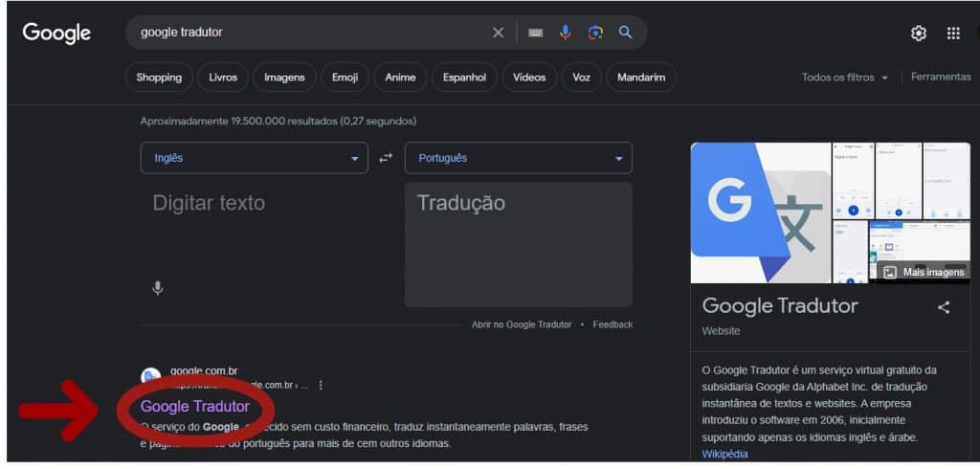This screenshot has width=980, height=469.
Task: Click the magnifier search icon
Action: tap(626, 33)
